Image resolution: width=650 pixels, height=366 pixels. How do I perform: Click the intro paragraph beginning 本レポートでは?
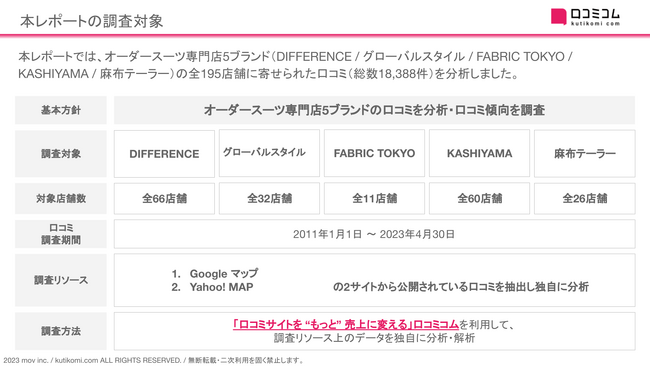pos(295,65)
